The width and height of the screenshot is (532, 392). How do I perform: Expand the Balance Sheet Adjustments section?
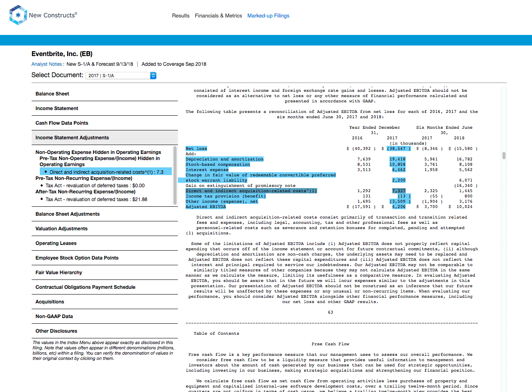point(105,214)
